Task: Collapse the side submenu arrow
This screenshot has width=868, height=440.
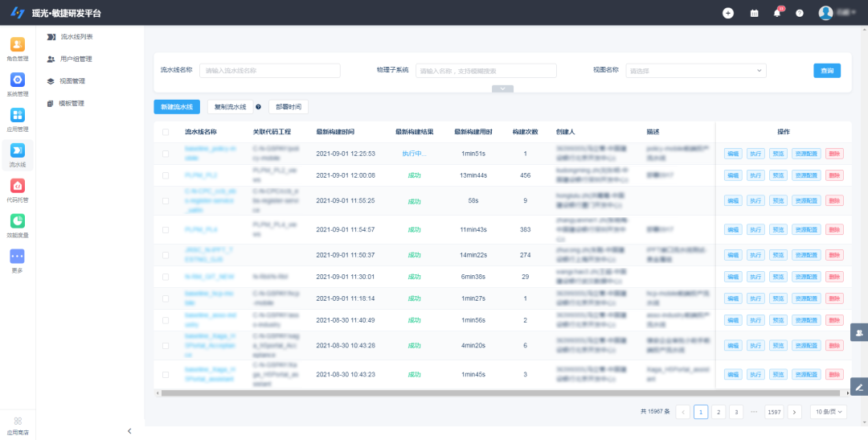Action: click(129, 431)
